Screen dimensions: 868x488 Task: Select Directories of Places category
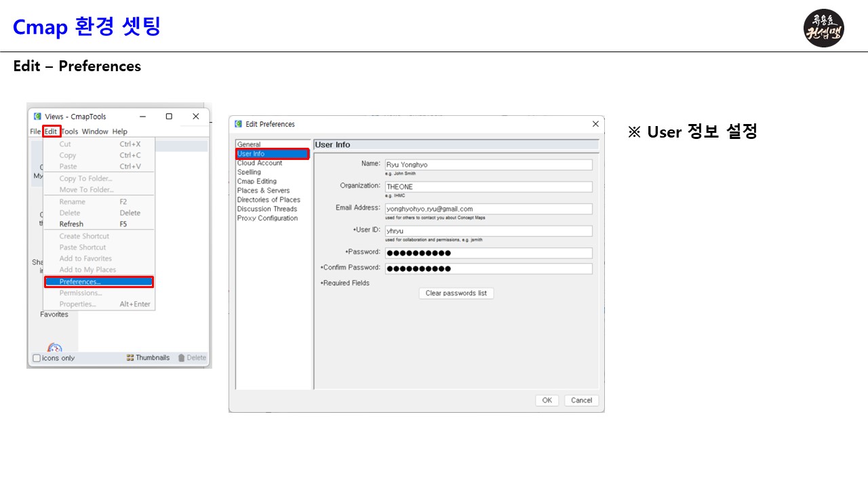273,200
